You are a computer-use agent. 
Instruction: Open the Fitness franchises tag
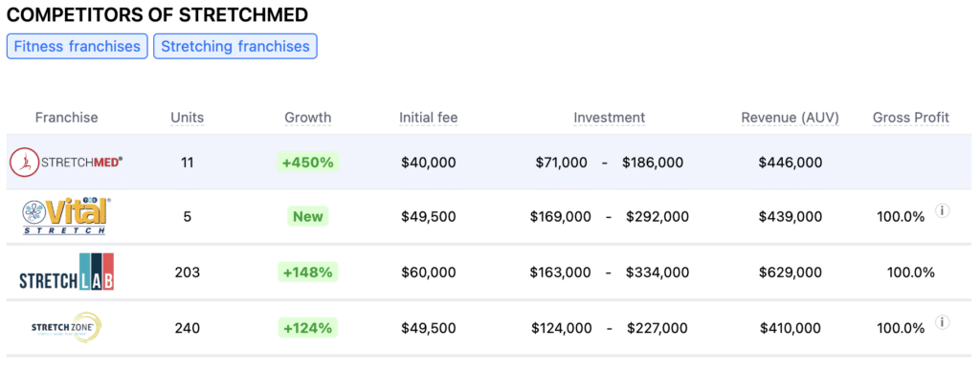[77, 46]
